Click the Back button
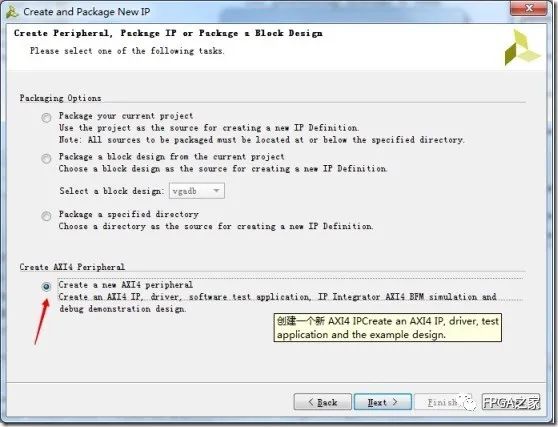 [322, 402]
